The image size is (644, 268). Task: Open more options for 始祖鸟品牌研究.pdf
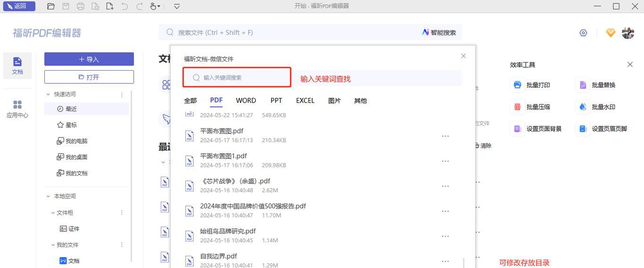pos(445,236)
